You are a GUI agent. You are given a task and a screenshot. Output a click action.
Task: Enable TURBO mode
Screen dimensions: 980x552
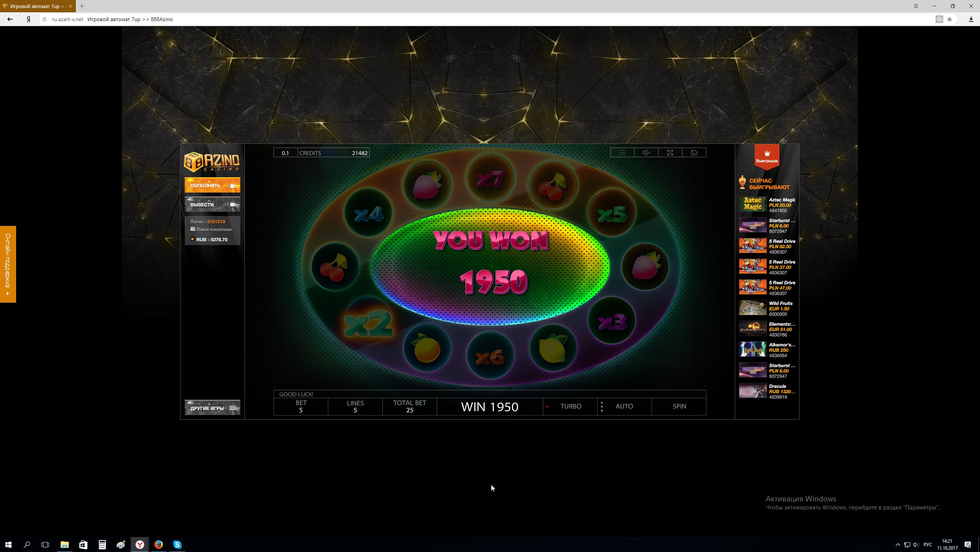tap(570, 406)
